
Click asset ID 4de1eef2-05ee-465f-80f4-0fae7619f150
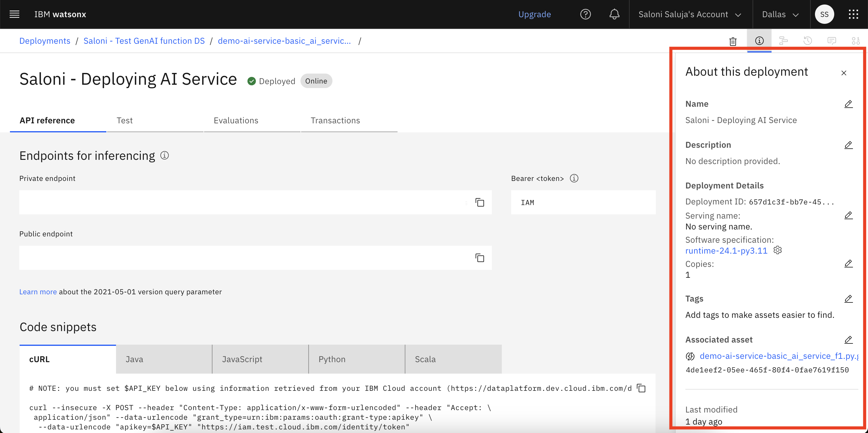(x=767, y=370)
